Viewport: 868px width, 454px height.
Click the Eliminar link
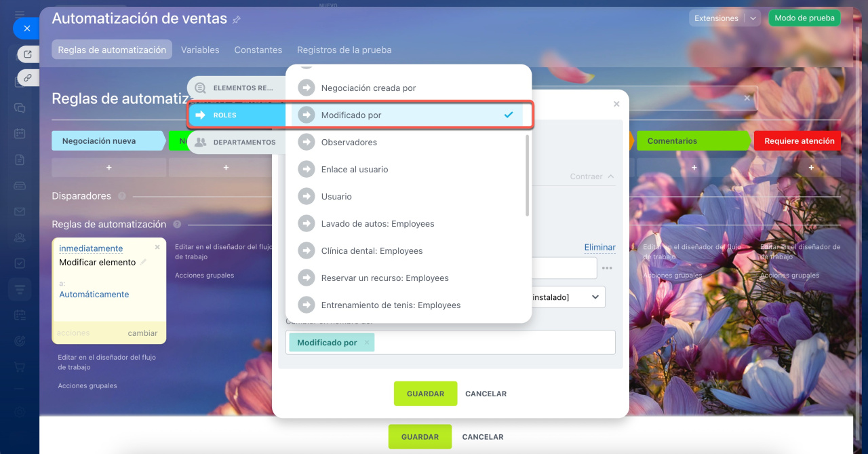[600, 247]
